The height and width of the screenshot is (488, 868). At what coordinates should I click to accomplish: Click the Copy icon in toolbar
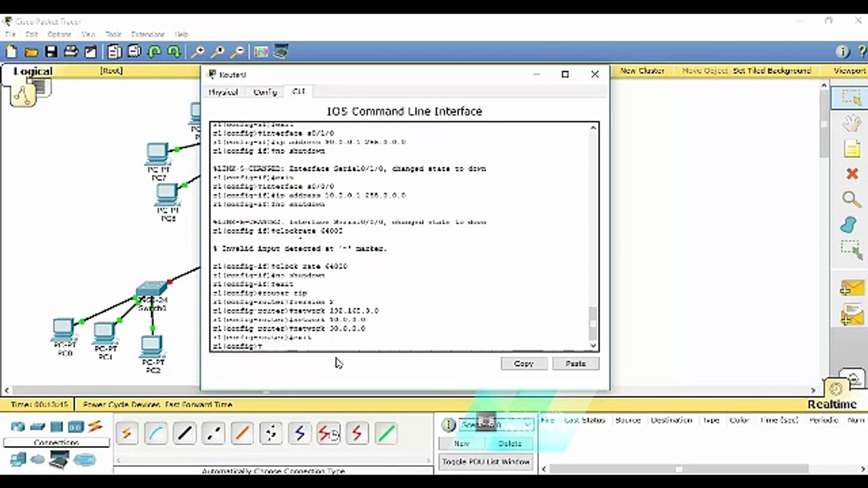click(x=115, y=52)
